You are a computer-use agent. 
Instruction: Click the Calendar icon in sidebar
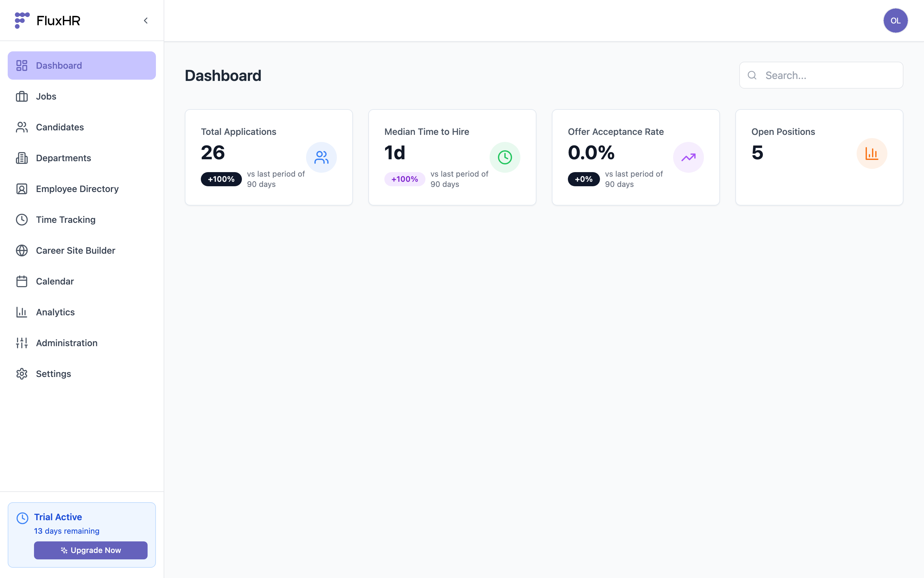pyautogui.click(x=22, y=281)
